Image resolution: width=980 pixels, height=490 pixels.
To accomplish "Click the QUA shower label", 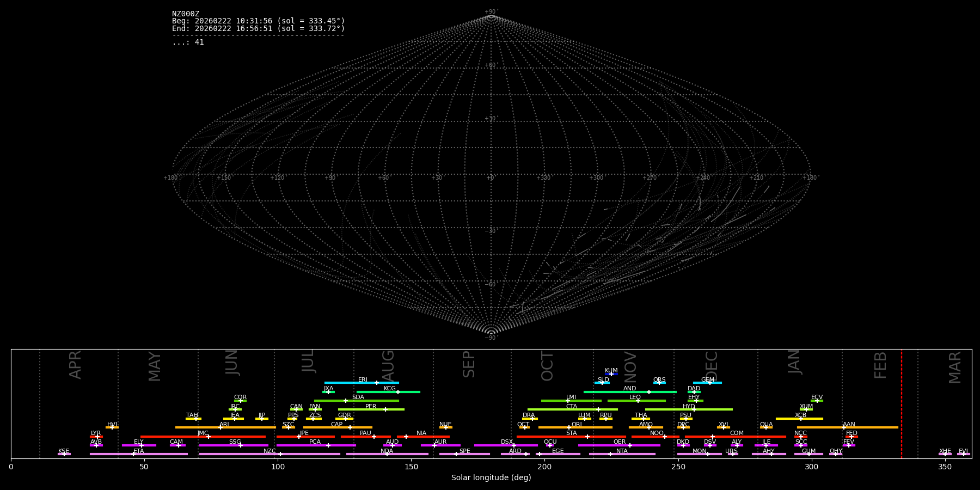I will pyautogui.click(x=766, y=425).
